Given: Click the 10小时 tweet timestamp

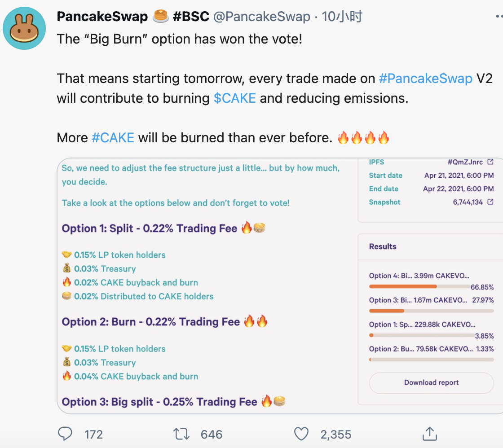Looking at the screenshot, I should [342, 16].
